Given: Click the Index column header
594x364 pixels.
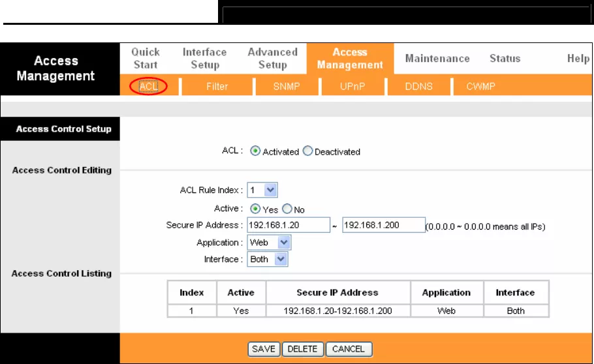Looking at the screenshot, I should pyautogui.click(x=192, y=292).
